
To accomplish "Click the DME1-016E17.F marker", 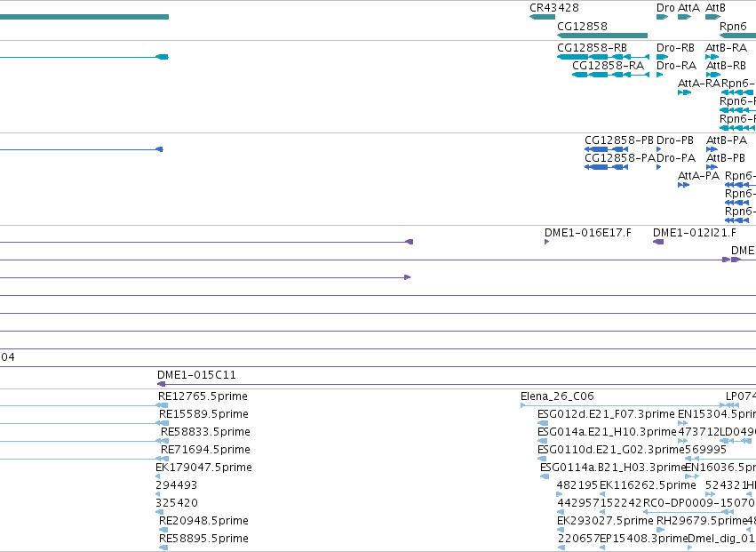I will coord(546,242).
